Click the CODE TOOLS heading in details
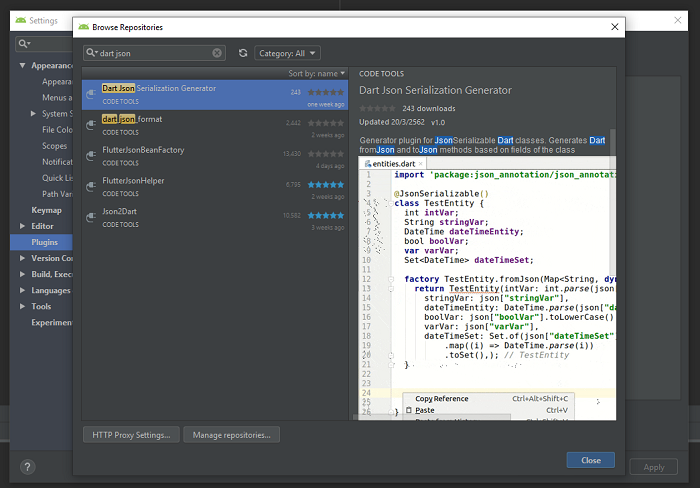700x488 pixels. (381, 74)
